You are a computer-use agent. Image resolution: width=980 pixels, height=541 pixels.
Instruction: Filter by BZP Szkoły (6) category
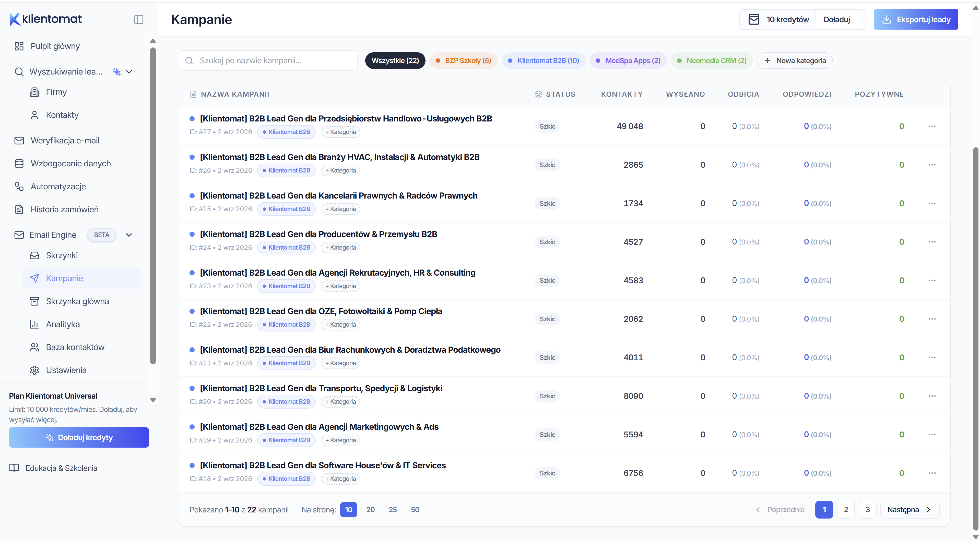[x=463, y=60]
